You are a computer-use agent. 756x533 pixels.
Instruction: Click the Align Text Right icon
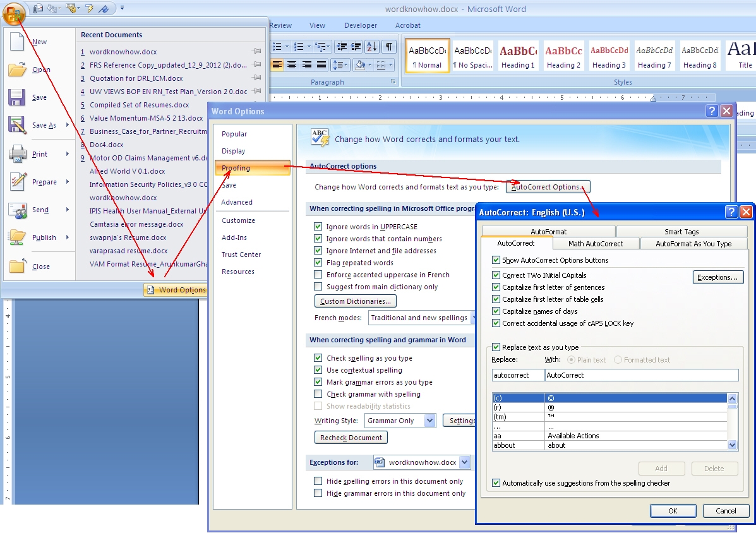307,64
